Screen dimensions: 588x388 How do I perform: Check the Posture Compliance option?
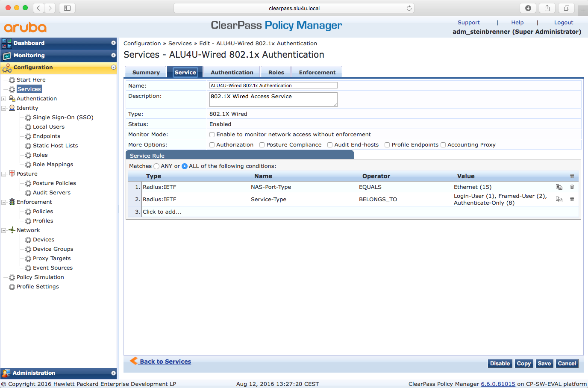tap(262, 145)
